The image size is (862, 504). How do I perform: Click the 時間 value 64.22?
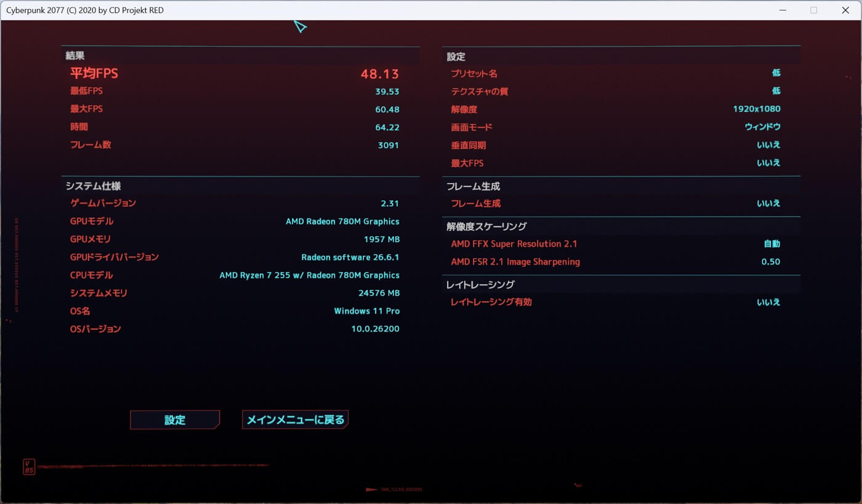point(387,127)
